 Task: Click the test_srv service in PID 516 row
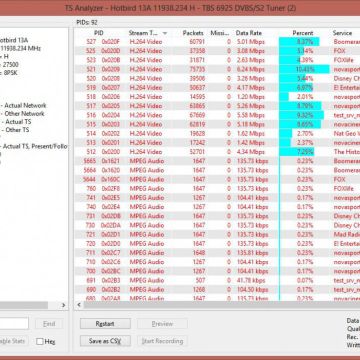pyautogui.click(x=347, y=115)
